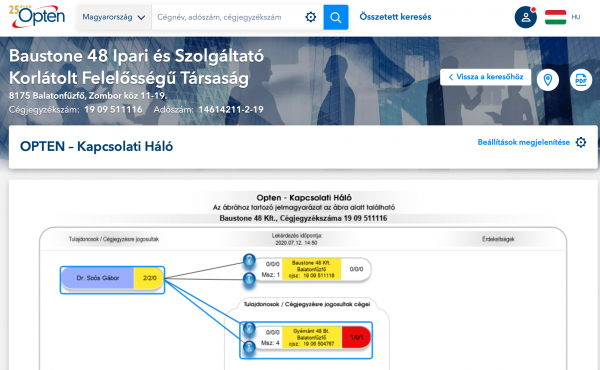Click the yellow 2/2/0 badge on Dr. Soós Gábor

[149, 278]
